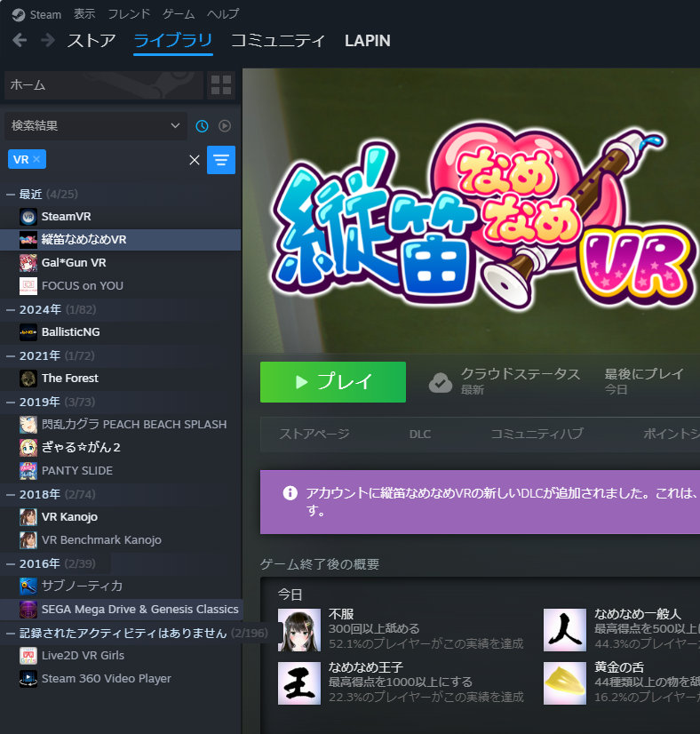Collapse the 2019年 section
Image resolution: width=700 pixels, height=734 pixels.
[11, 402]
